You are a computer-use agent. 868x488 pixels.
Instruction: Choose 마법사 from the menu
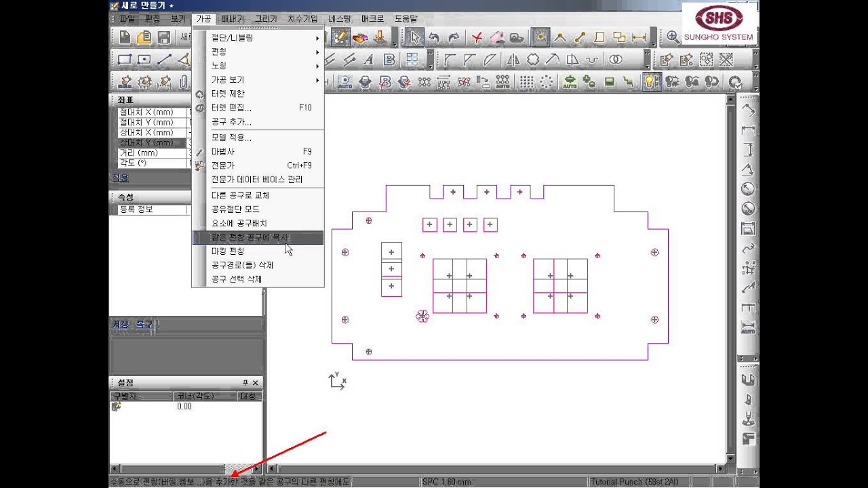coord(258,152)
